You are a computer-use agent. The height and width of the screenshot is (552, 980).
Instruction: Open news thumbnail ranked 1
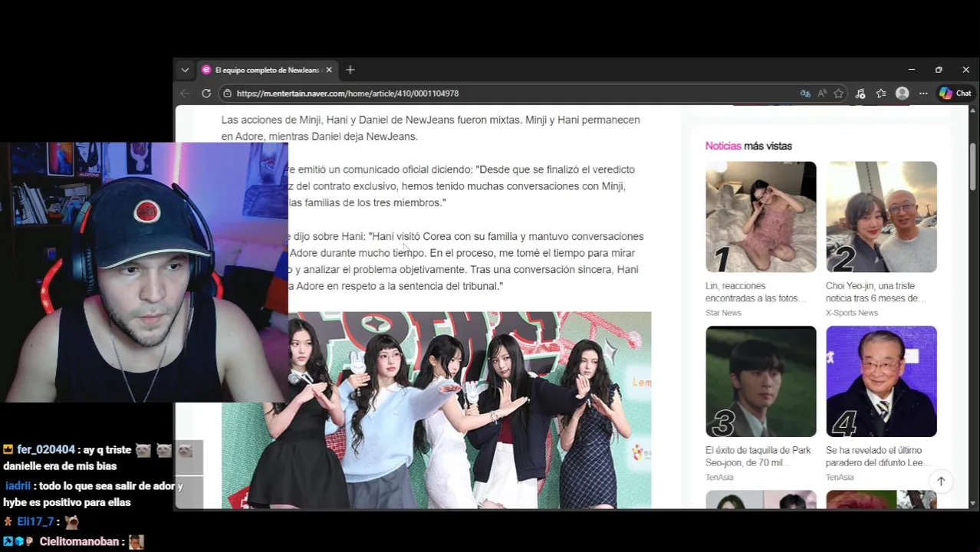761,217
